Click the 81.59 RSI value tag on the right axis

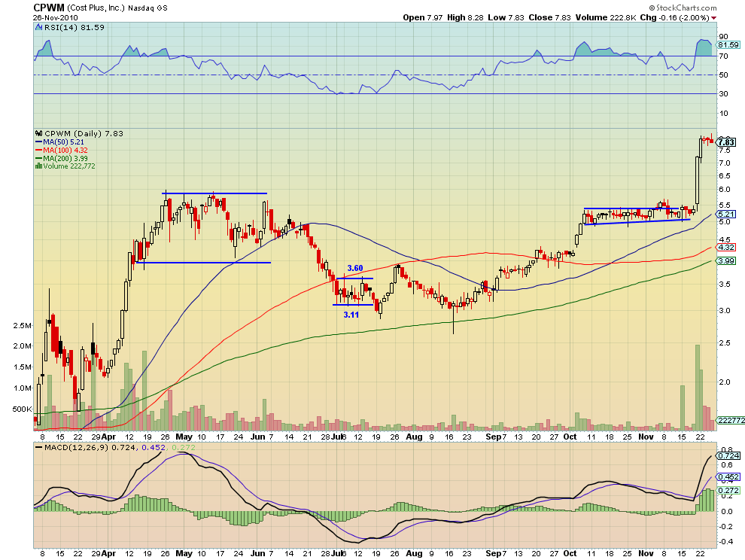pos(729,44)
